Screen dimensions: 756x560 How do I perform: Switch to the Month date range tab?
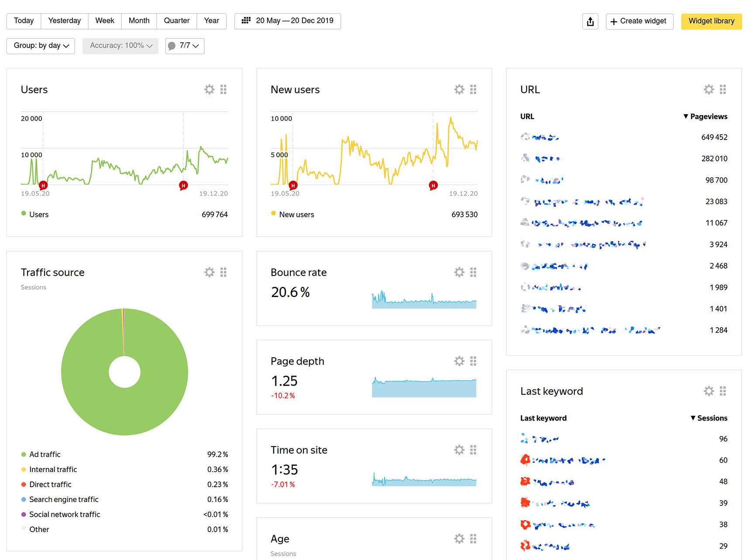click(x=139, y=20)
